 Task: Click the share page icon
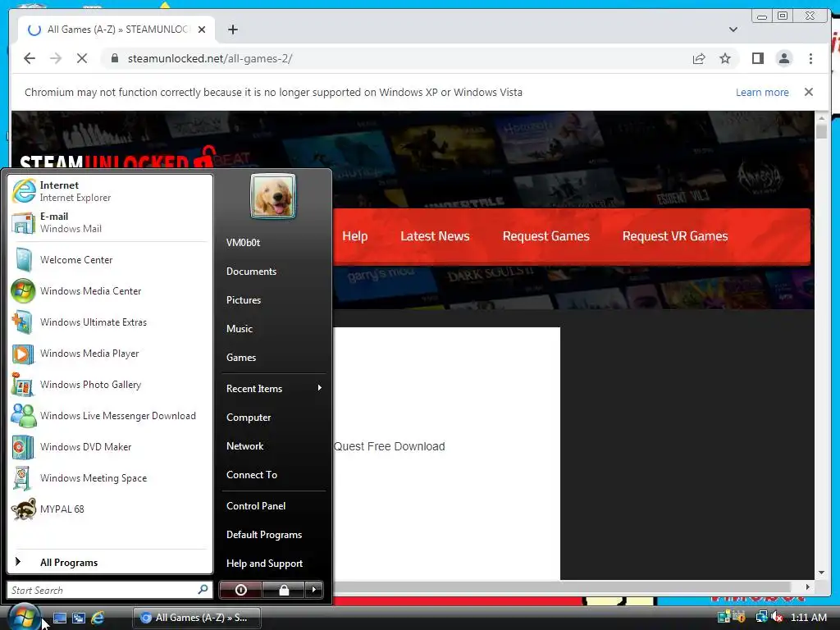[699, 58]
